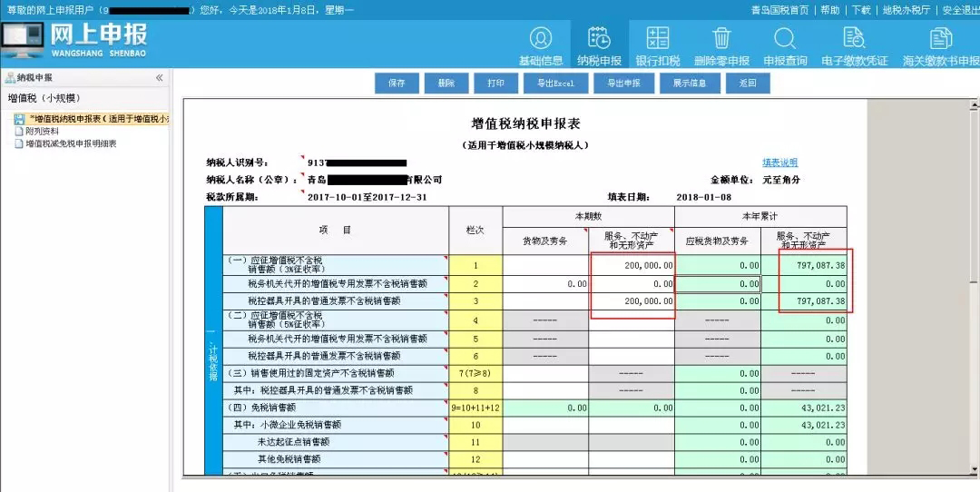Click scrollbar up arrow of form
This screenshot has height=492, width=980.
[x=974, y=105]
